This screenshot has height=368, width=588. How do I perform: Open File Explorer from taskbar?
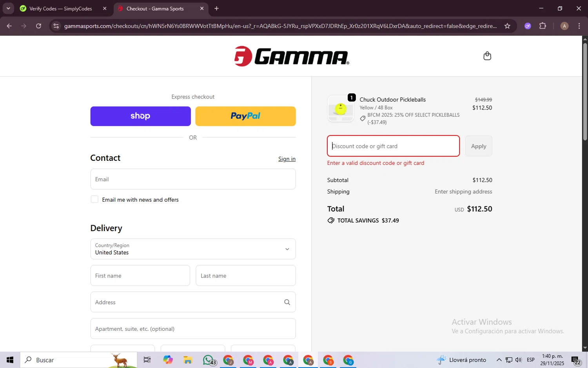[187, 360]
